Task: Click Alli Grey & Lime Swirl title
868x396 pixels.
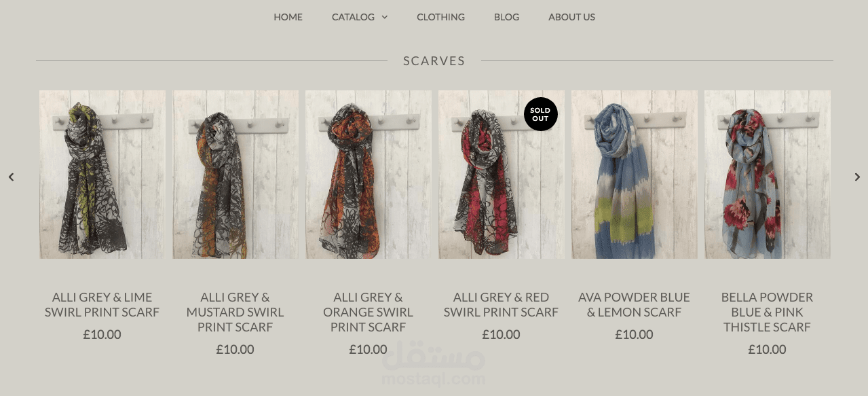Action: 102,305
